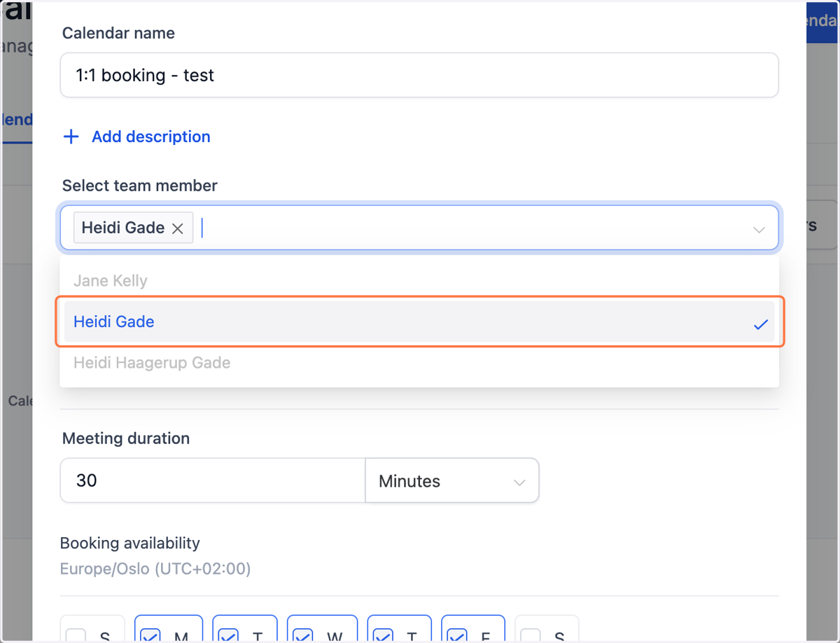Image resolution: width=840 pixels, height=643 pixels.
Task: Toggle the Friday availability checkbox
Action: coord(457,636)
